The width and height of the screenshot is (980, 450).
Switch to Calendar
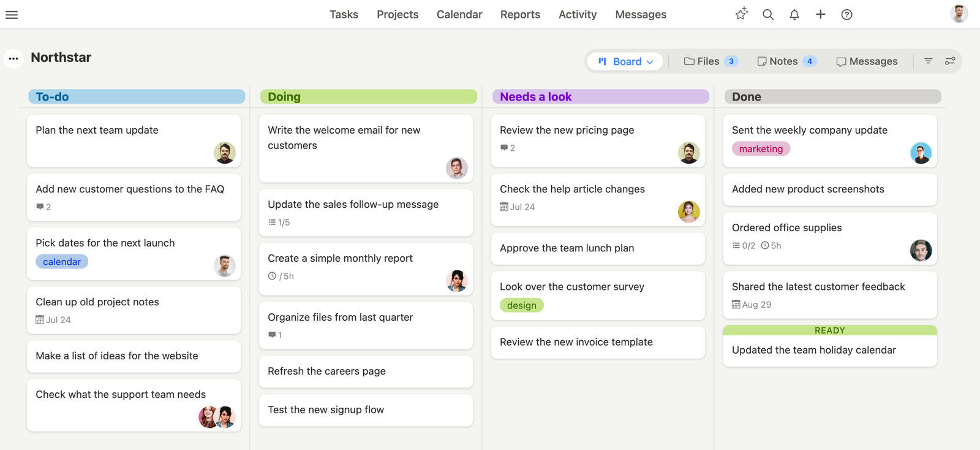click(459, 14)
